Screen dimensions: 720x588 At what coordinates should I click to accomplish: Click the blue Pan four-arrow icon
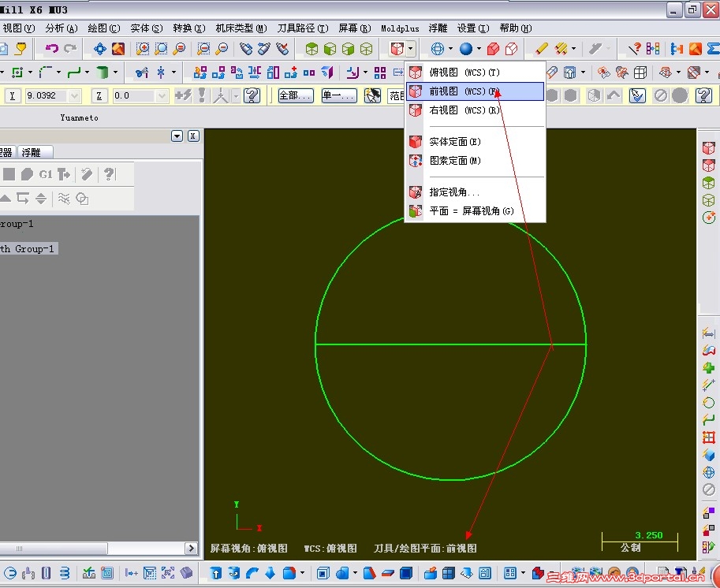(x=99, y=49)
